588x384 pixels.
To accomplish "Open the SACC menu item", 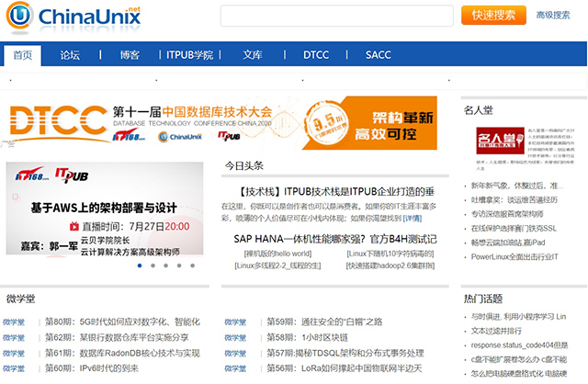I will [x=378, y=55].
